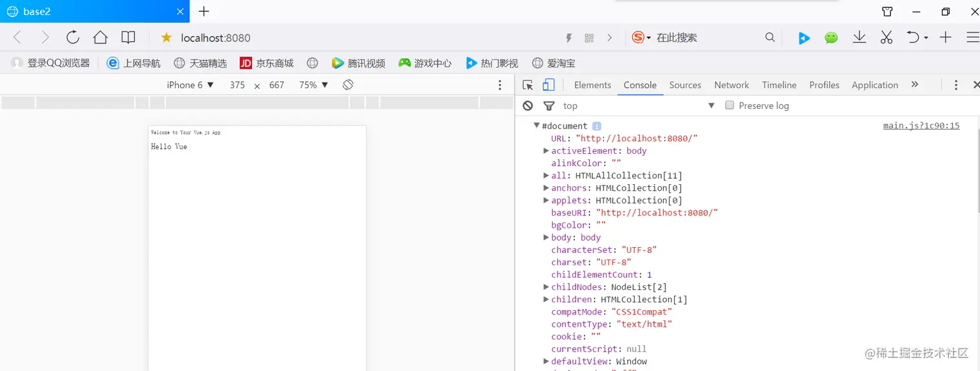Click the search magnifier icon

click(770, 38)
